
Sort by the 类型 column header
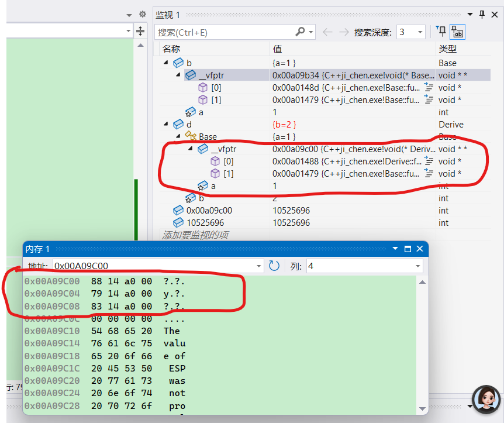click(x=448, y=49)
